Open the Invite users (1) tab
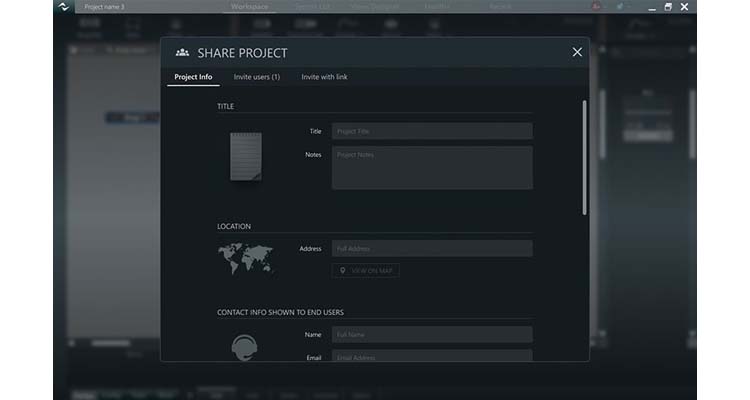Image resolution: width=750 pixels, height=400 pixels. tap(257, 77)
